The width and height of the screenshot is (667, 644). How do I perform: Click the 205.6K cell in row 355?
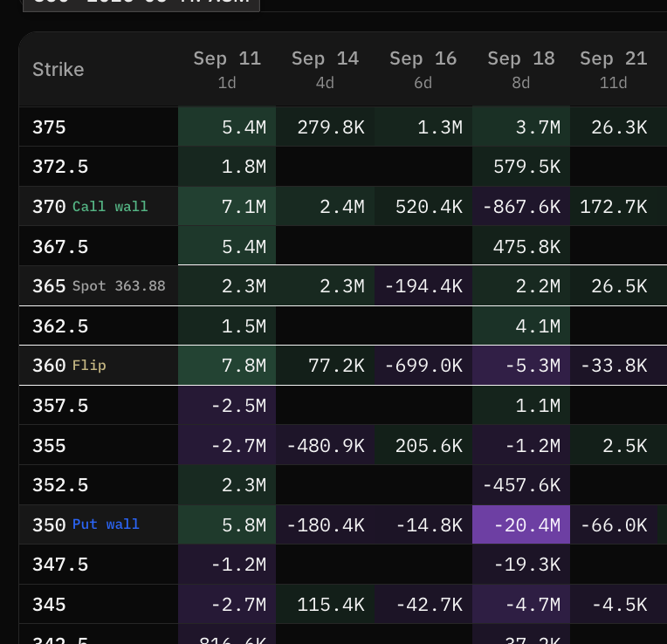pos(423,446)
